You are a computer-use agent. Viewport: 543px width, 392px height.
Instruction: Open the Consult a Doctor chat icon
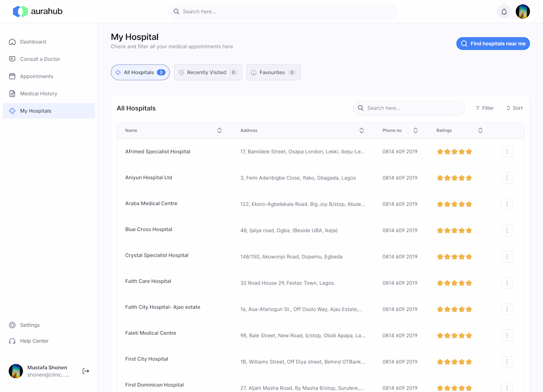click(12, 59)
